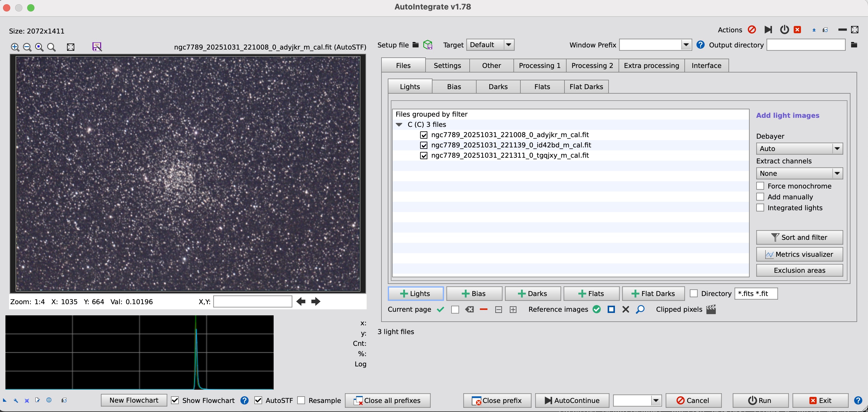Switch to the Extra processing tab
868x412 pixels.
[651, 65]
